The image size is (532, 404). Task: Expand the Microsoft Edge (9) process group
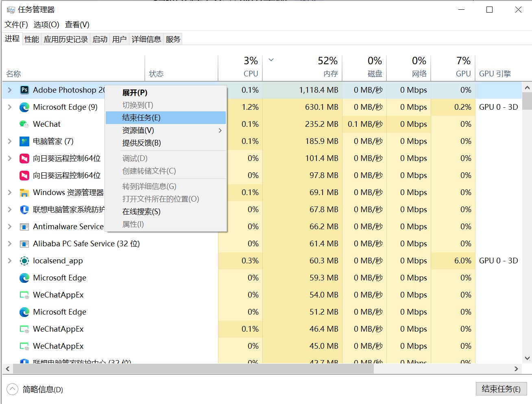[x=9, y=107]
